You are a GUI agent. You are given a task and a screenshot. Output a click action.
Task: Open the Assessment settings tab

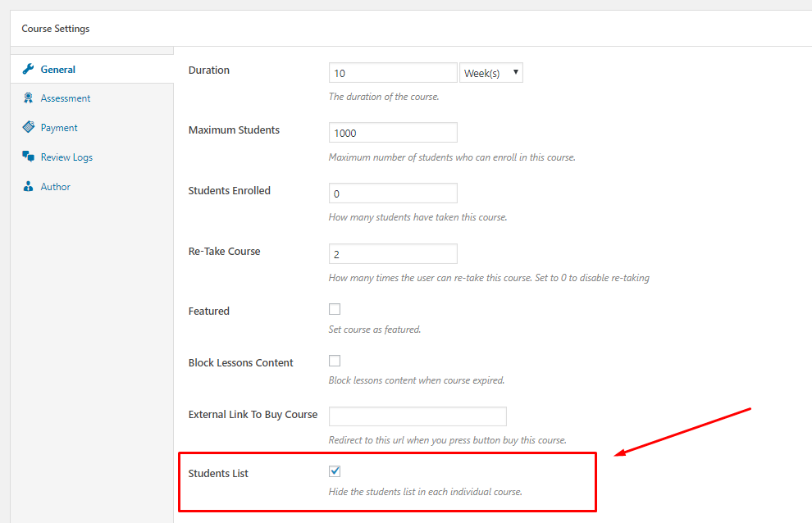pos(66,98)
